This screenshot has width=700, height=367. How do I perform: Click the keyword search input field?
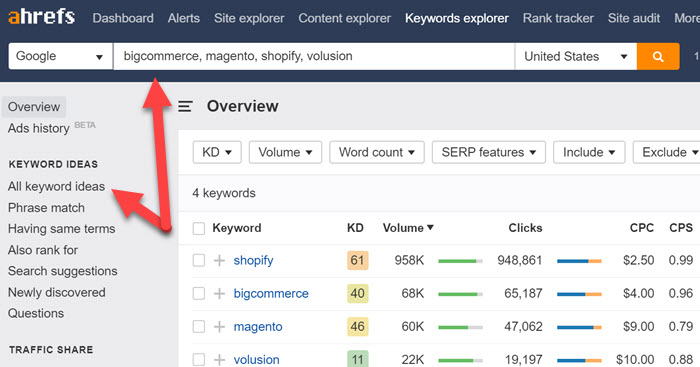point(314,56)
